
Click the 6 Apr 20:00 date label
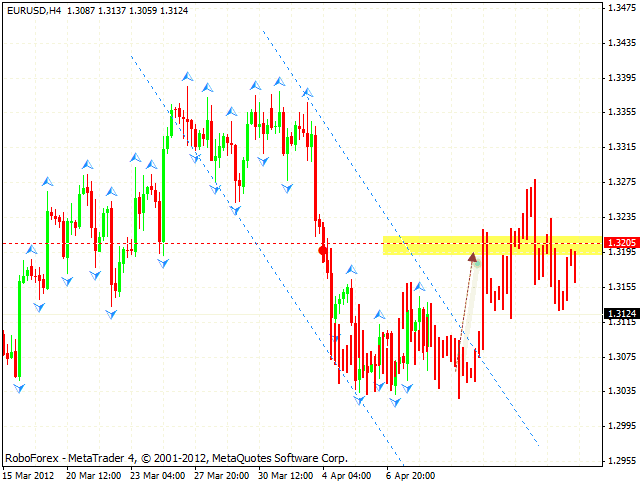[411, 476]
